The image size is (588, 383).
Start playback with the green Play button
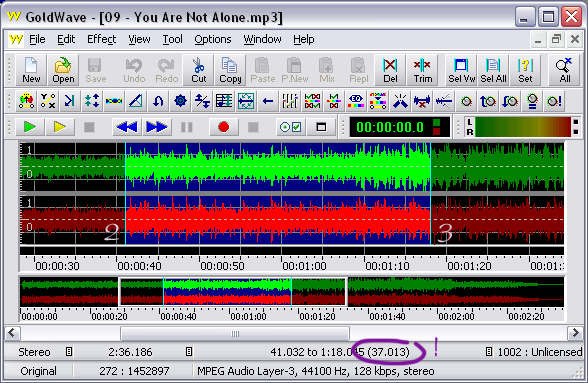30,127
